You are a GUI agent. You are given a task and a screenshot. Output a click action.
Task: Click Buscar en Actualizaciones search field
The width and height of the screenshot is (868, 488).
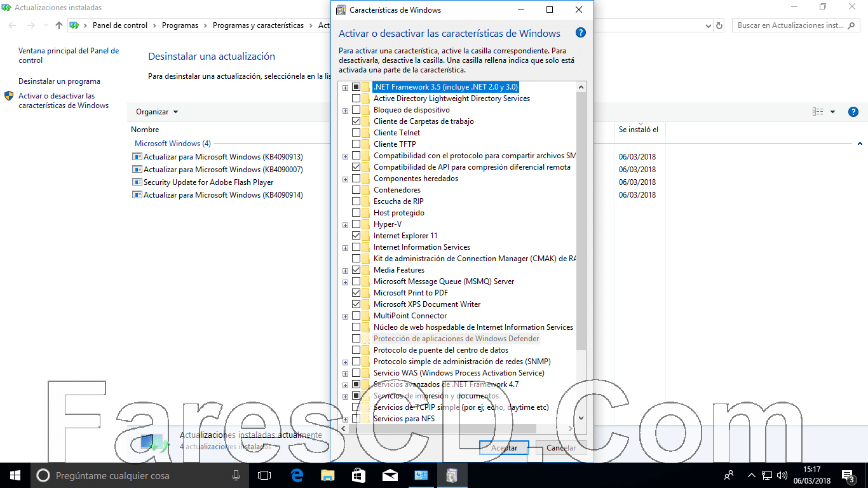(x=797, y=25)
